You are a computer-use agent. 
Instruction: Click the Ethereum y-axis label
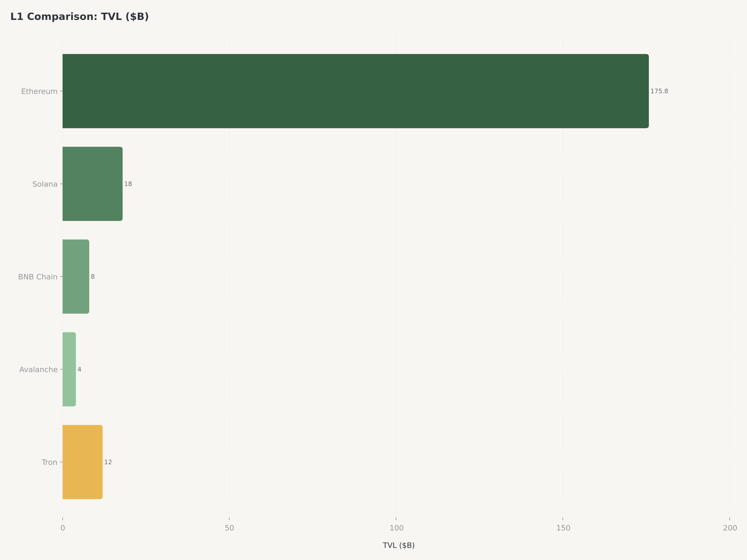(39, 91)
